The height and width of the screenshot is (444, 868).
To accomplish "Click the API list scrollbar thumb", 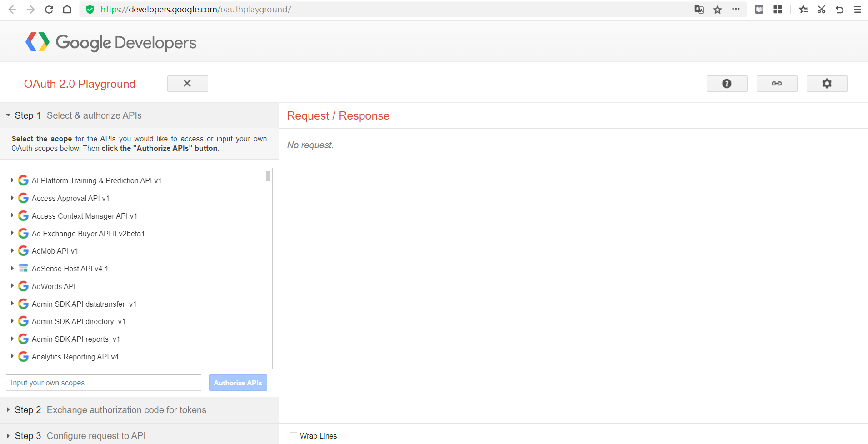I will pyautogui.click(x=268, y=176).
